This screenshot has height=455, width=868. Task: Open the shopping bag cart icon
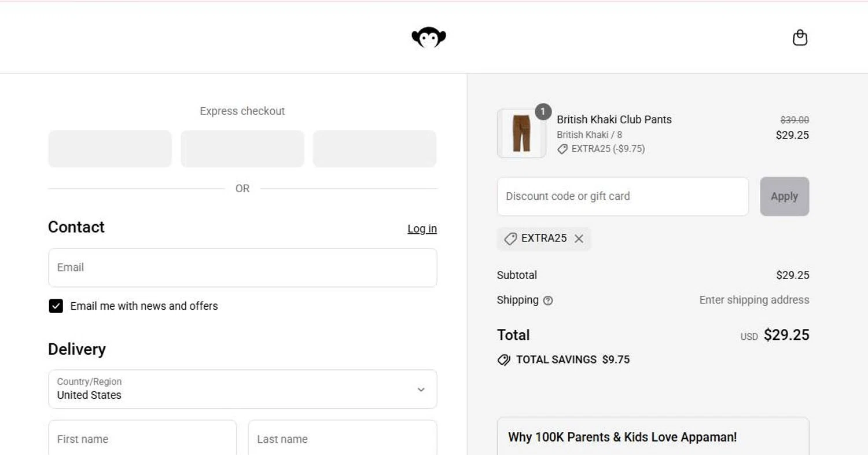point(800,38)
